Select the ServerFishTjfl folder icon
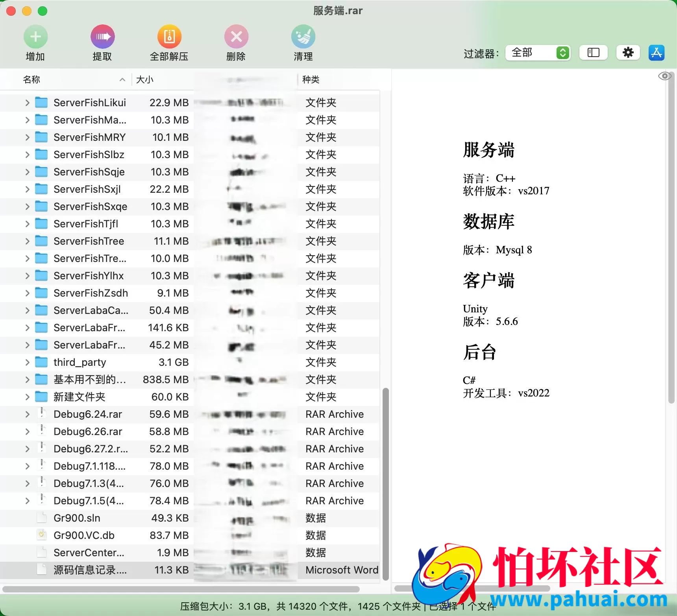This screenshot has height=616, width=677. [x=41, y=224]
